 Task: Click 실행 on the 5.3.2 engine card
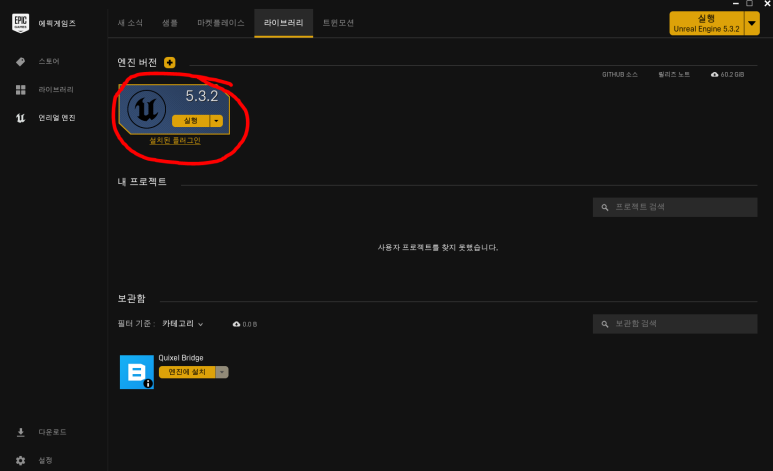(x=190, y=121)
